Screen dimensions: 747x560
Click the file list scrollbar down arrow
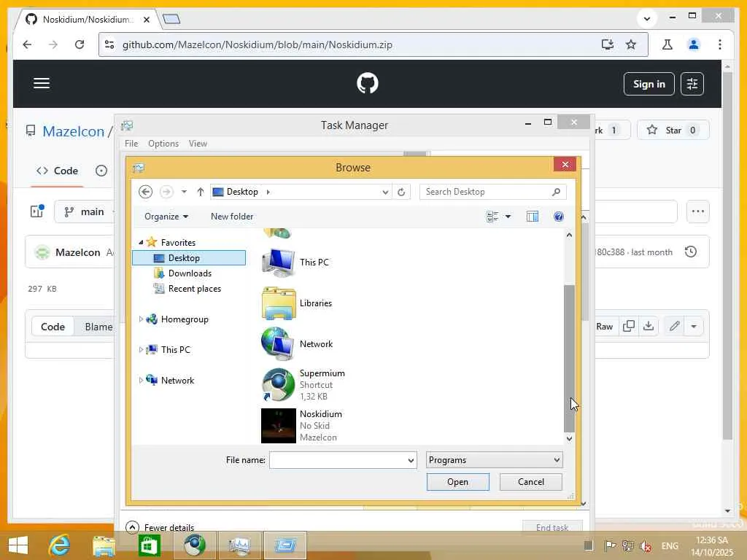569,438
